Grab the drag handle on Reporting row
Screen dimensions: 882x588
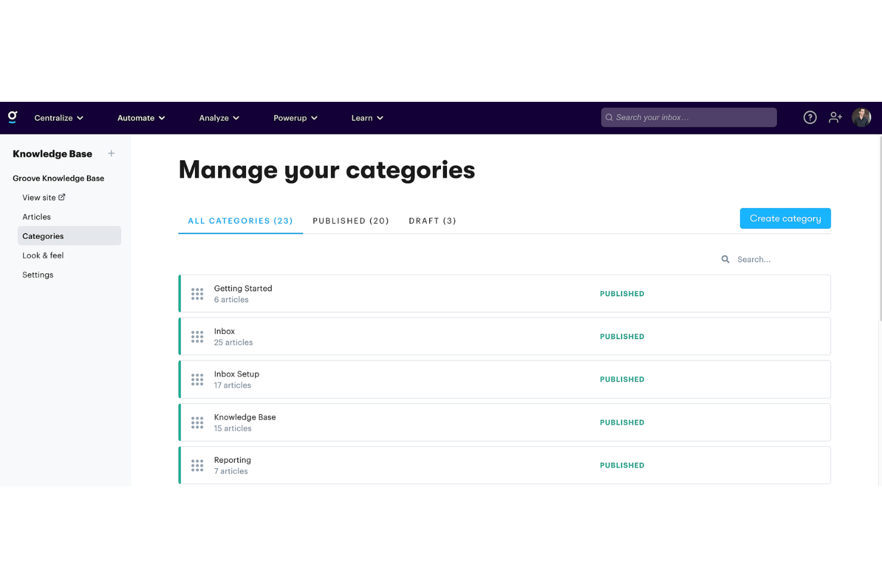click(x=197, y=465)
